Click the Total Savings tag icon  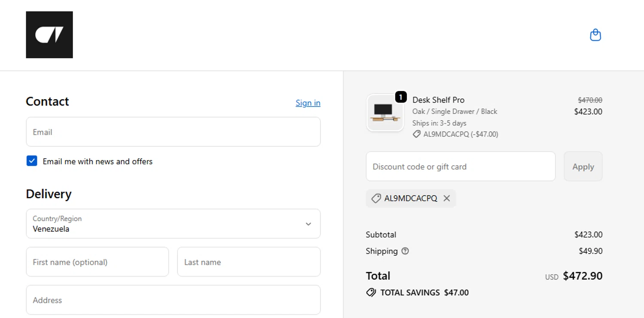(x=371, y=293)
